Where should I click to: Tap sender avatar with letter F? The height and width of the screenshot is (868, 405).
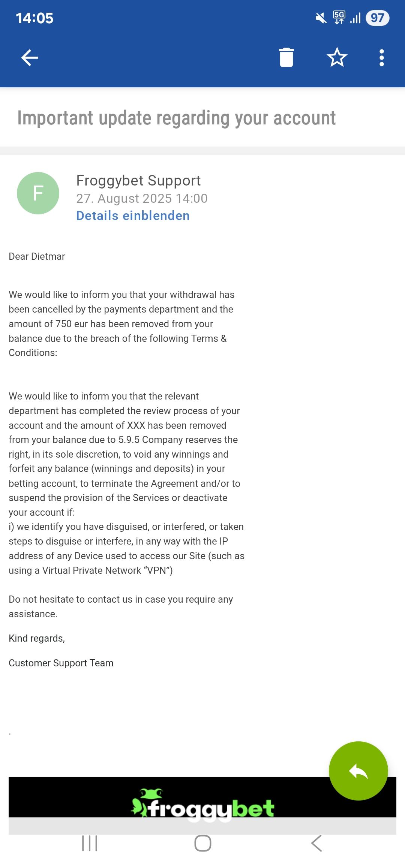38,193
